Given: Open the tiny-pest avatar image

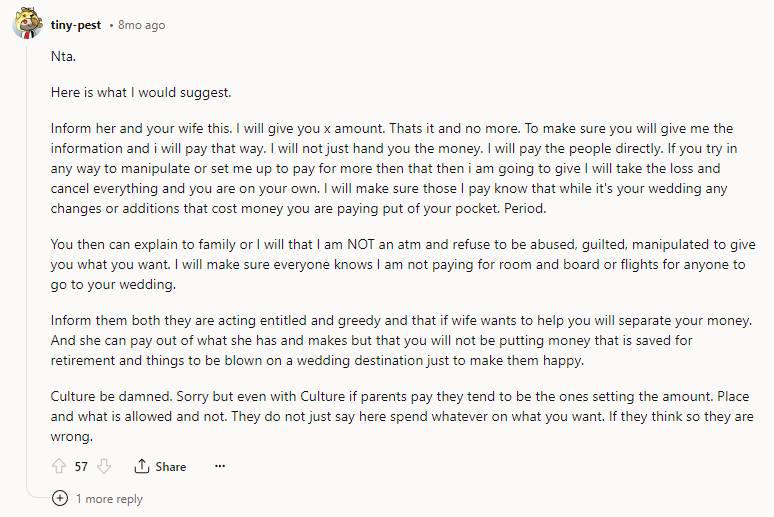Looking at the screenshot, I should [x=27, y=24].
